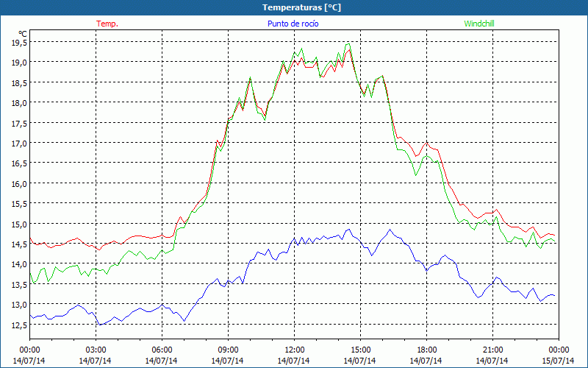Image resolution: width=588 pixels, height=368 pixels.
Task: Click the 15/07/14 date label
Action: pyautogui.click(x=558, y=361)
